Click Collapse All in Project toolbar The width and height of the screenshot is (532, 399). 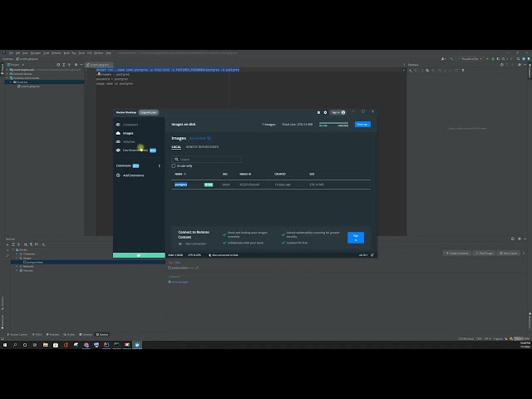pyautogui.click(x=69, y=65)
